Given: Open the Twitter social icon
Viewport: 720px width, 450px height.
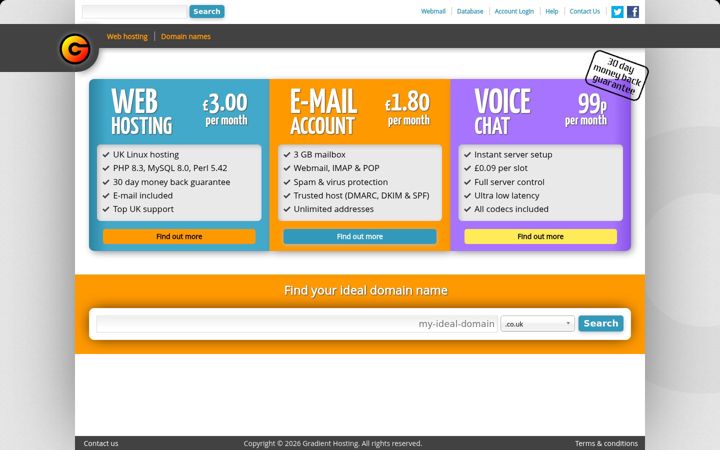Looking at the screenshot, I should click(617, 11).
